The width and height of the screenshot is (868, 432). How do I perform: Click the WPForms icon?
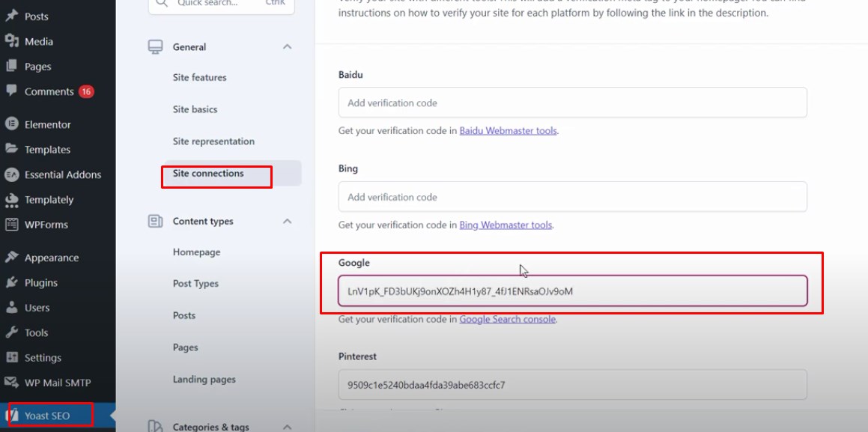click(12, 225)
